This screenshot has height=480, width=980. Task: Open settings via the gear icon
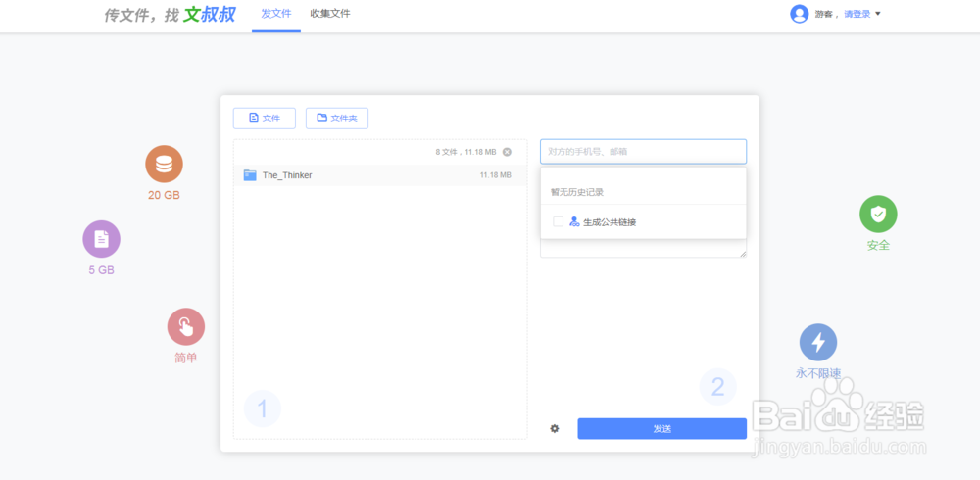[x=555, y=429]
